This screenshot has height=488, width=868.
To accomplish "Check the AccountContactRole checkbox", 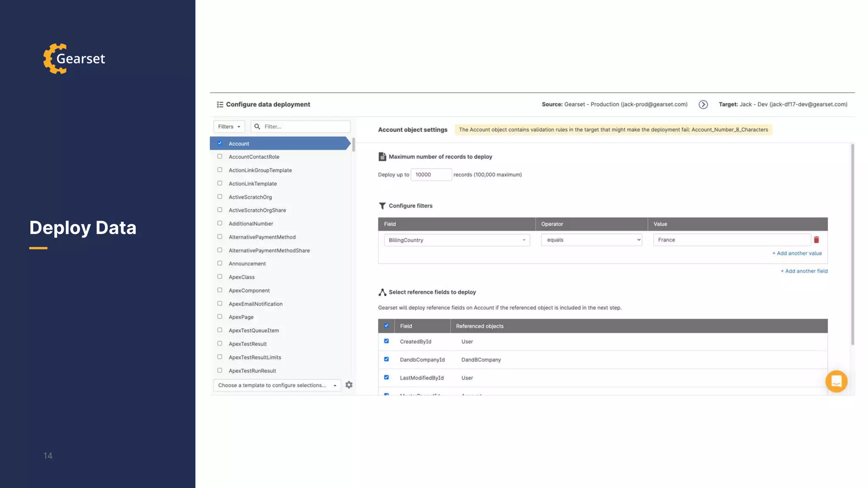I will [220, 156].
